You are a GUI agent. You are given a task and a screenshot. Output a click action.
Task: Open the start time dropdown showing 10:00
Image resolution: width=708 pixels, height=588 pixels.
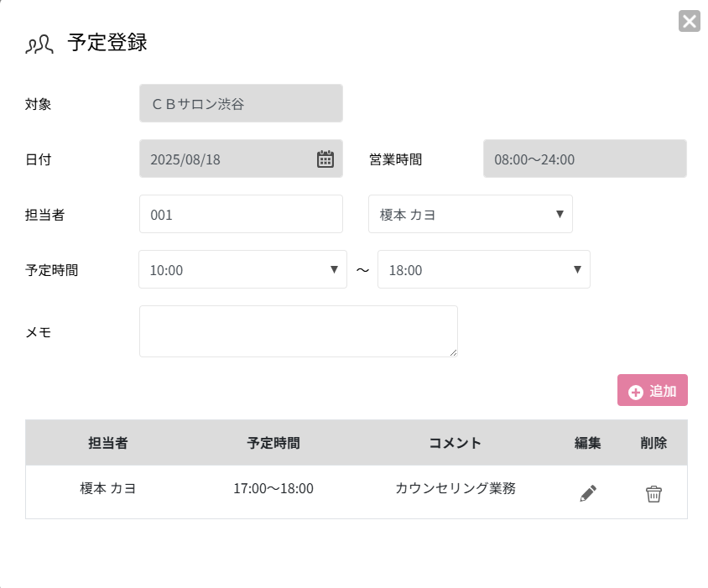point(242,269)
